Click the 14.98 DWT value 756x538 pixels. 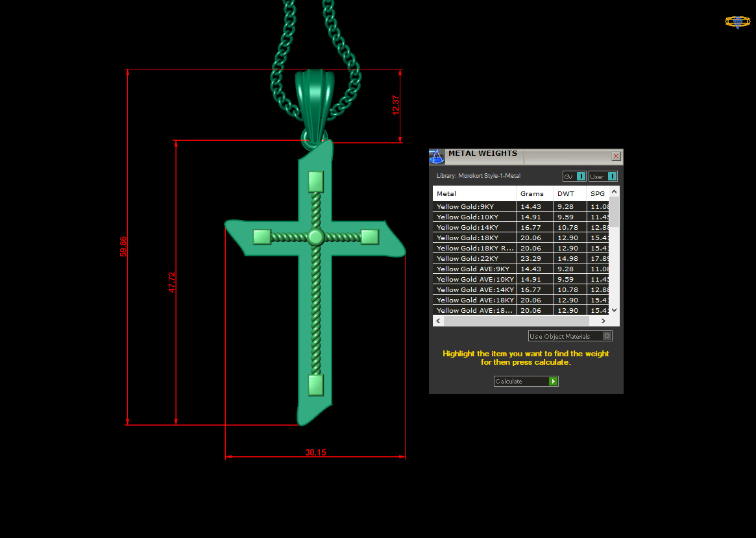[x=568, y=259]
